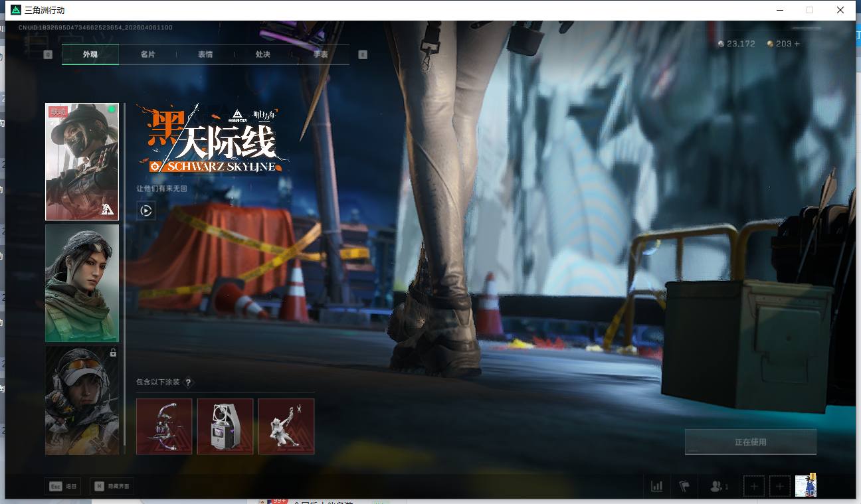Open the flags icon in bottom bar
861x504 pixels.
tap(684, 487)
